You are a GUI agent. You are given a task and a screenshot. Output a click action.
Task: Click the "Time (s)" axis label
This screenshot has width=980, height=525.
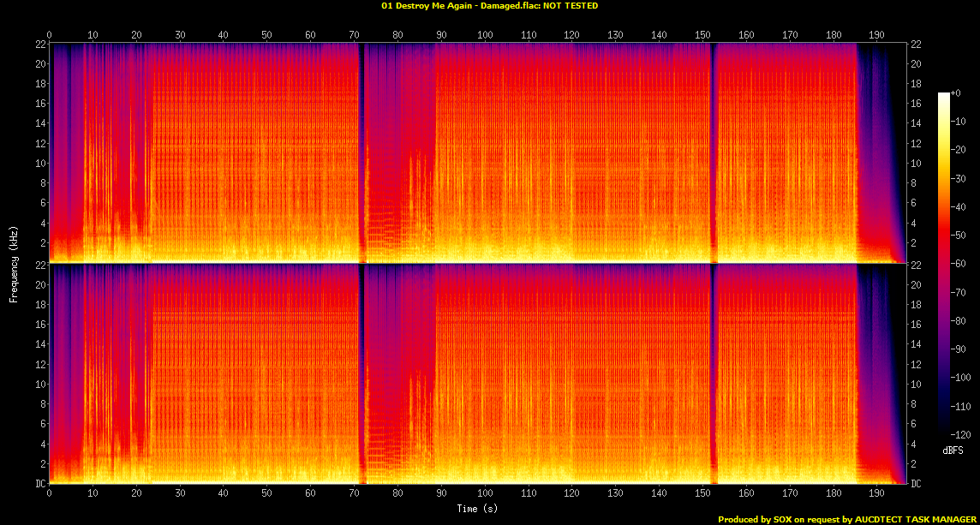click(478, 509)
